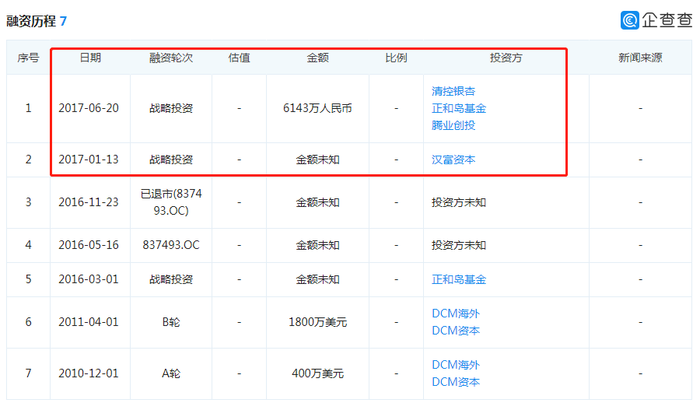Screen dimensions: 700x410
Task: Open 正和岛基金 link in the 2016-03-01 row
Action: [x=458, y=279]
